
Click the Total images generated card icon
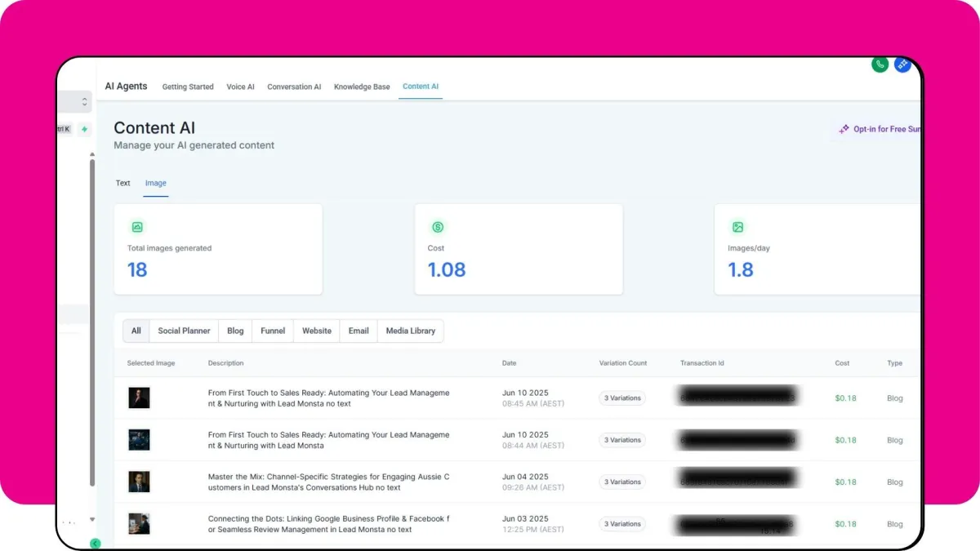click(137, 227)
